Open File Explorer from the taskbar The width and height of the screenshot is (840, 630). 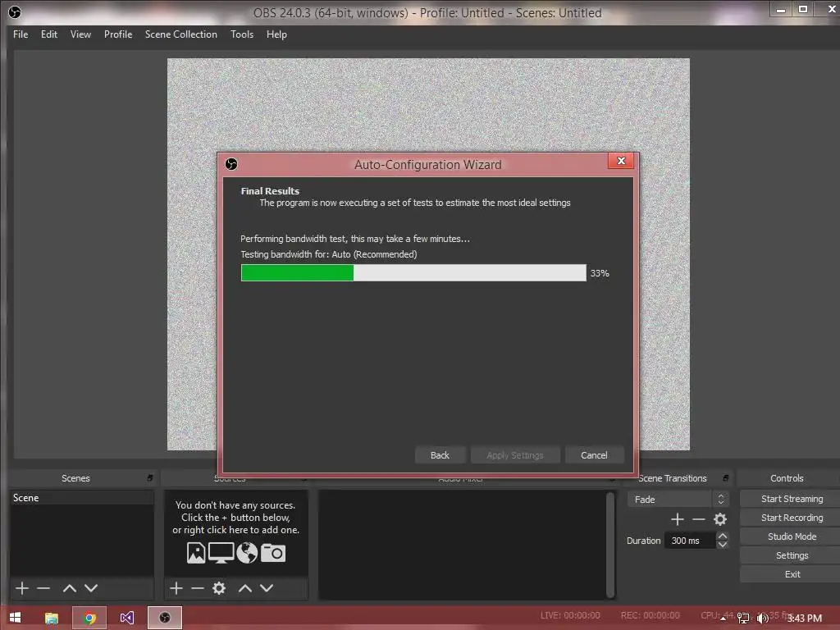(x=52, y=618)
